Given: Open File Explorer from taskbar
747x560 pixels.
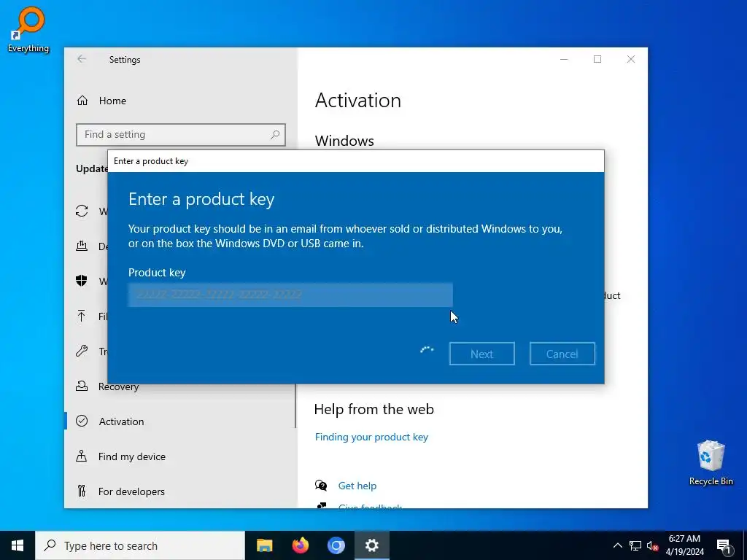Looking at the screenshot, I should 264,545.
